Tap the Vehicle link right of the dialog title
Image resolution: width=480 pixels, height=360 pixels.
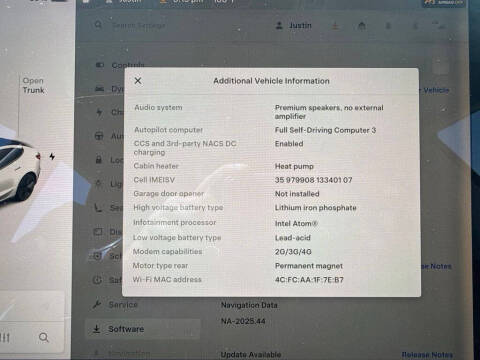[x=436, y=90]
